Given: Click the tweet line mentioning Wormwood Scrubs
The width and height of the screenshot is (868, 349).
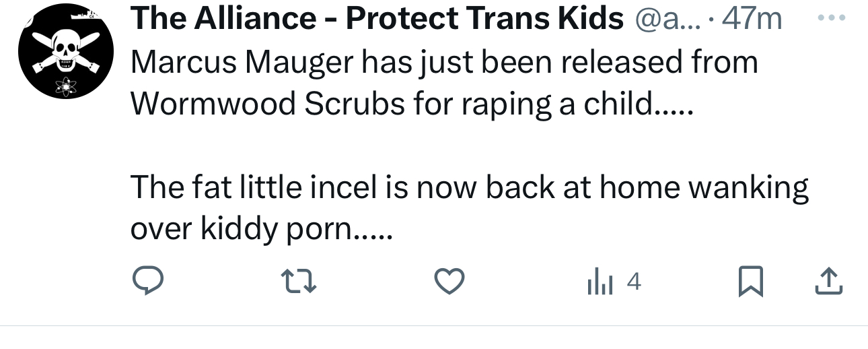Looking at the screenshot, I should [410, 103].
